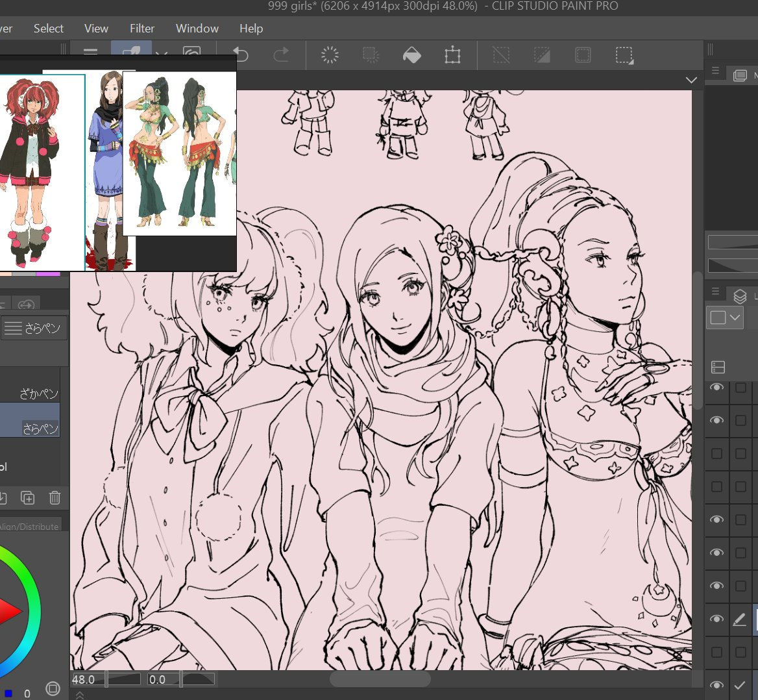Click the layer property list icon

tap(718, 367)
